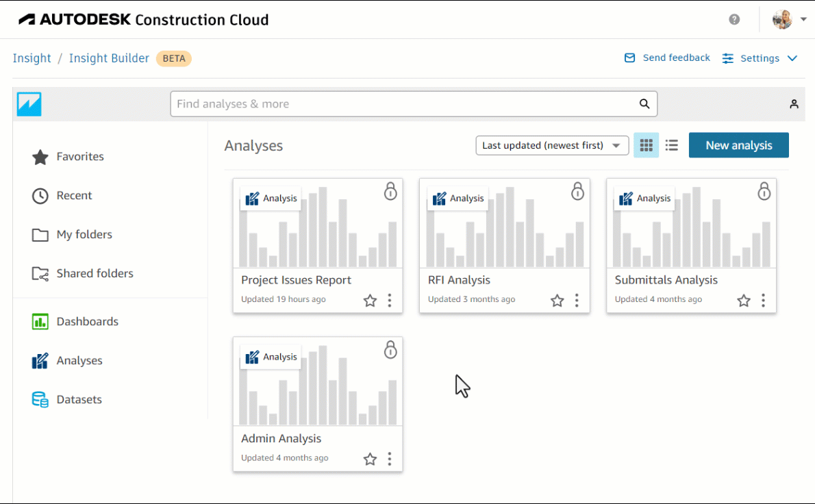This screenshot has height=504, width=815.
Task: Click the QuickSight logo icon
Action: tap(29, 104)
